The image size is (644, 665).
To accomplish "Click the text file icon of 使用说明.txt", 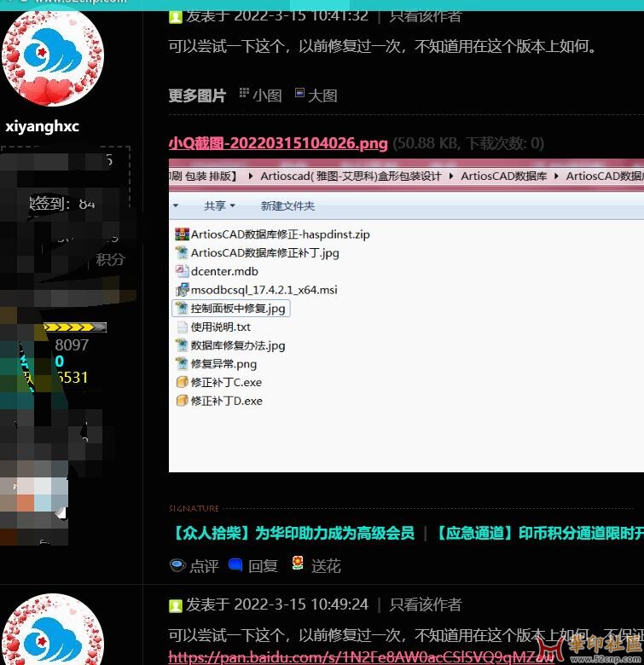I will point(182,327).
